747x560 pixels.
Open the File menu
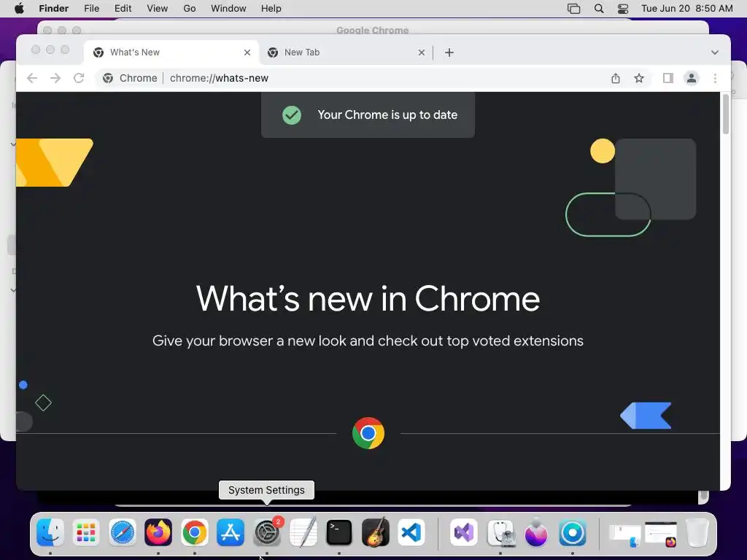pos(91,9)
